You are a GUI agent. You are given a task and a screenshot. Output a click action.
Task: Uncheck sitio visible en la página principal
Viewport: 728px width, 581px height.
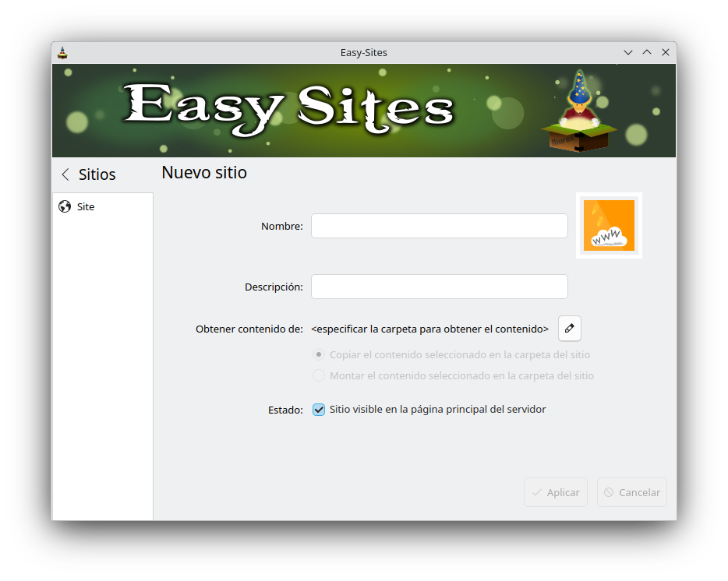[319, 409]
